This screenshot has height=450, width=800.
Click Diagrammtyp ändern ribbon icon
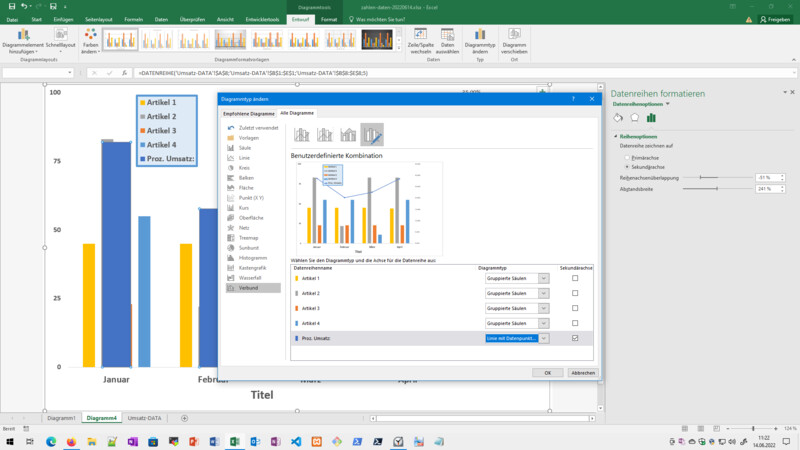click(480, 35)
